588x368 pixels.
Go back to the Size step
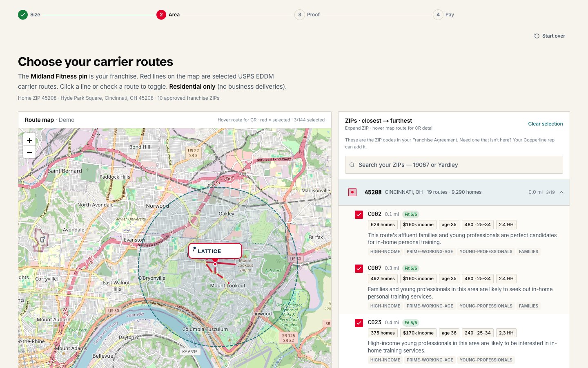[x=29, y=15]
